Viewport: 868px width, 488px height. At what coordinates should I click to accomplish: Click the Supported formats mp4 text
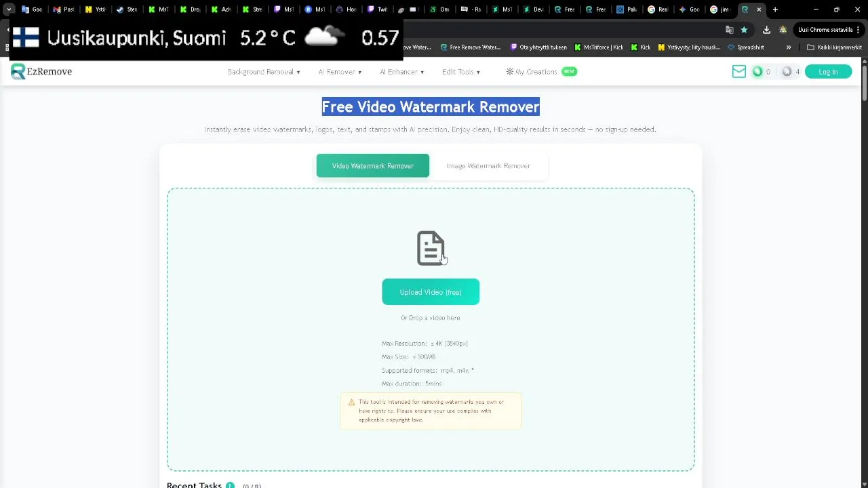click(x=428, y=370)
